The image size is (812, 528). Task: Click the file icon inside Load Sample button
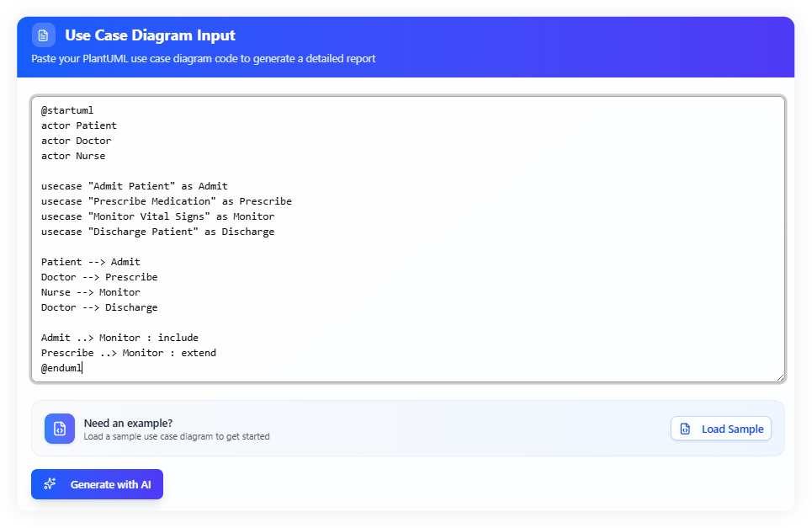tap(685, 429)
